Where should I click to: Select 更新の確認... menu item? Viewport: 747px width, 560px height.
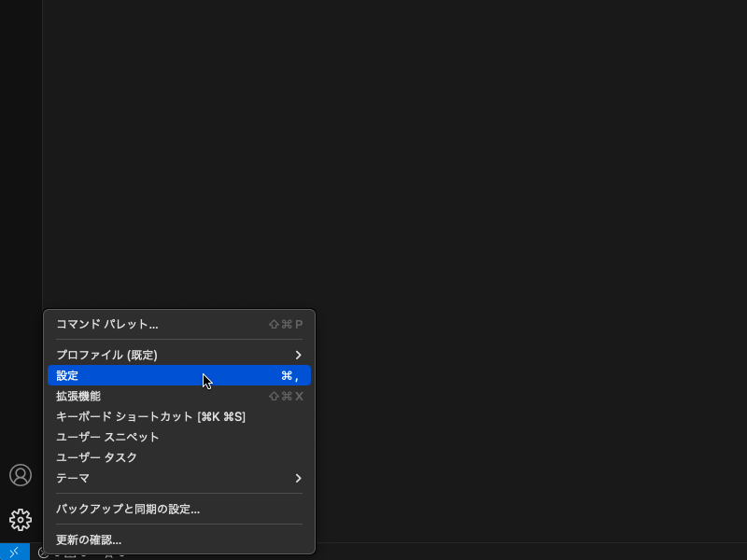pyautogui.click(x=179, y=540)
